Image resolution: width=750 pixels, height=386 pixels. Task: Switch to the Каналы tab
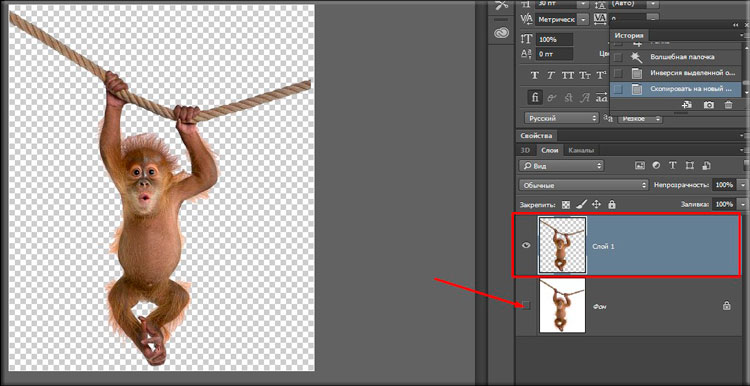[x=581, y=150]
